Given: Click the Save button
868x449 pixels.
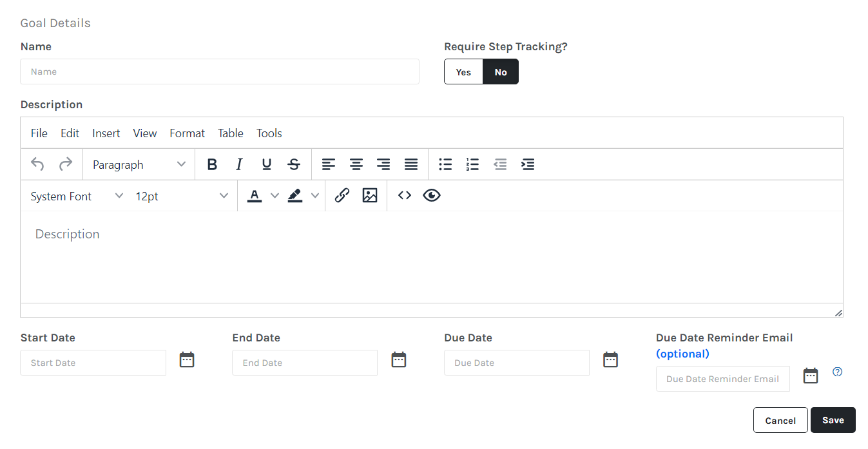Looking at the screenshot, I should pos(833,420).
